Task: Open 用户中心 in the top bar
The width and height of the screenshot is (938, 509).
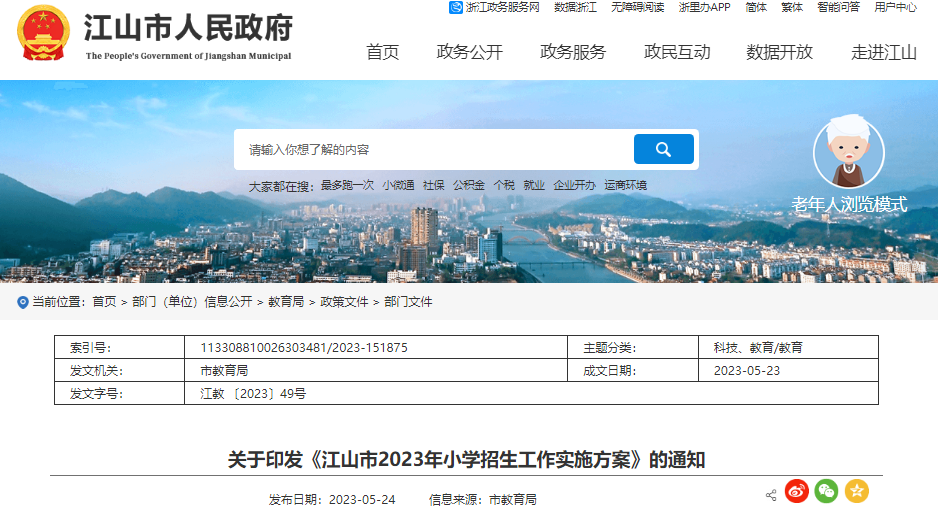Action: click(x=895, y=7)
